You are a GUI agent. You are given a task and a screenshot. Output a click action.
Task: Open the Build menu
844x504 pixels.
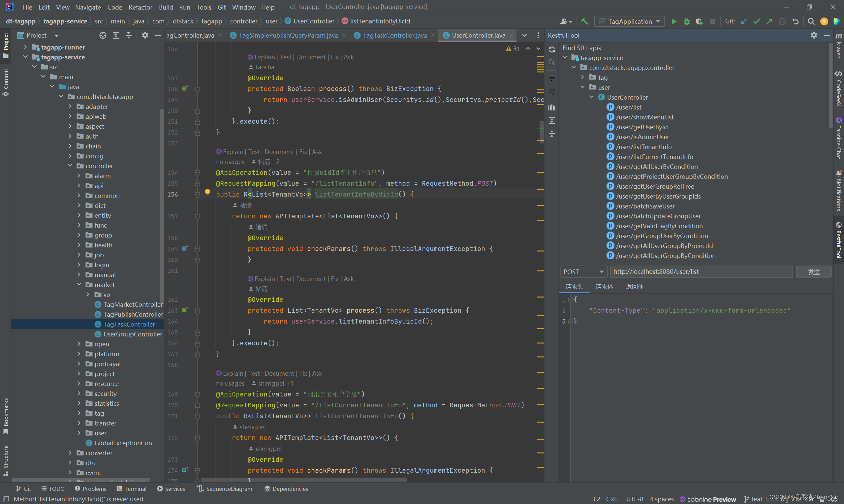coord(166,7)
